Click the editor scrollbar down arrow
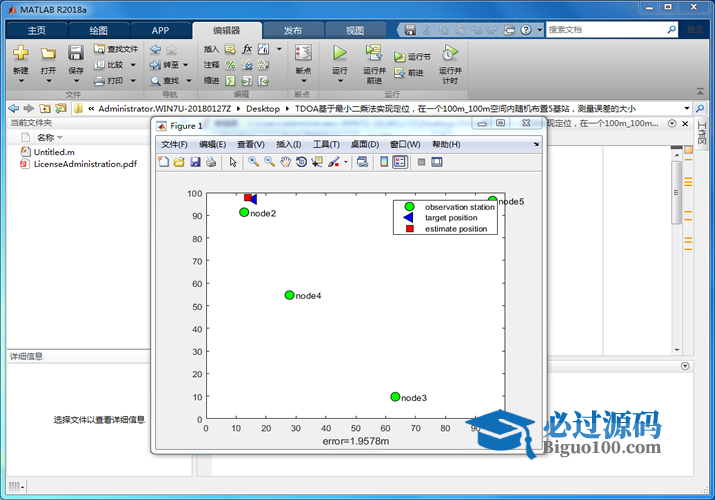Viewport: 715px width, 500px height. point(677,350)
